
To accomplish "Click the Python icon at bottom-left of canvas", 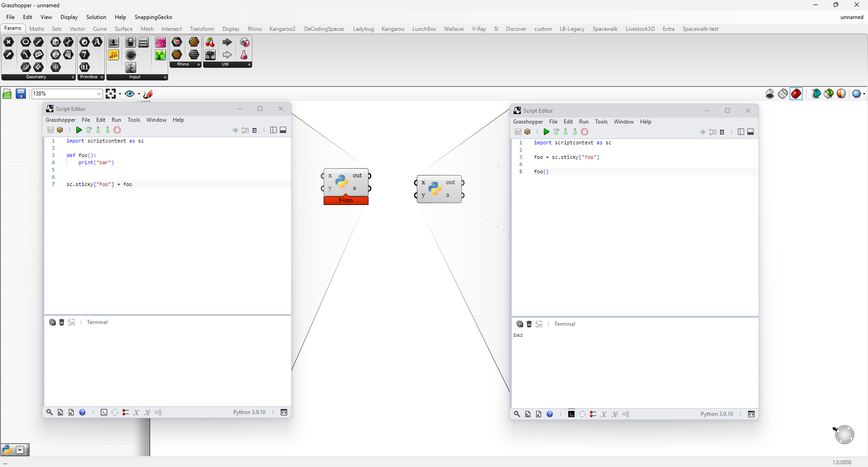I will pos(7,449).
